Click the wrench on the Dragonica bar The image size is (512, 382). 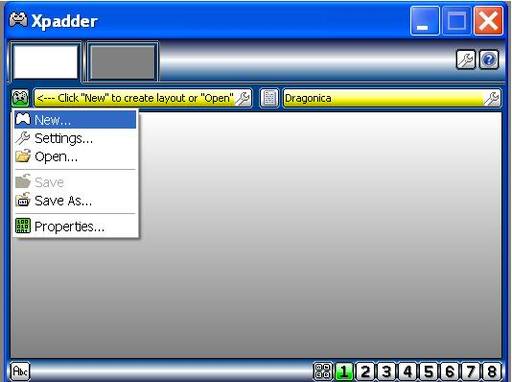click(492, 98)
